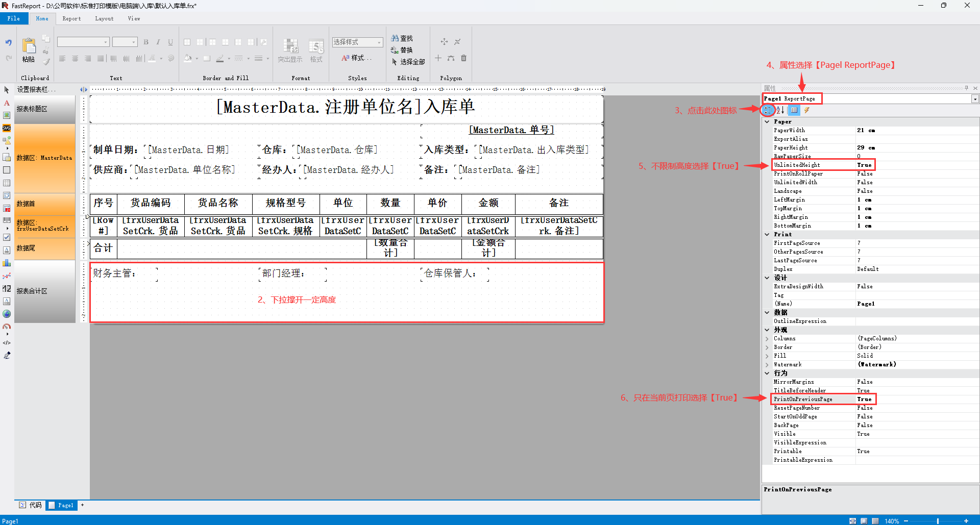This screenshot has height=525, width=980.
Task: Select the Shapes object tool
Action: coord(7,140)
